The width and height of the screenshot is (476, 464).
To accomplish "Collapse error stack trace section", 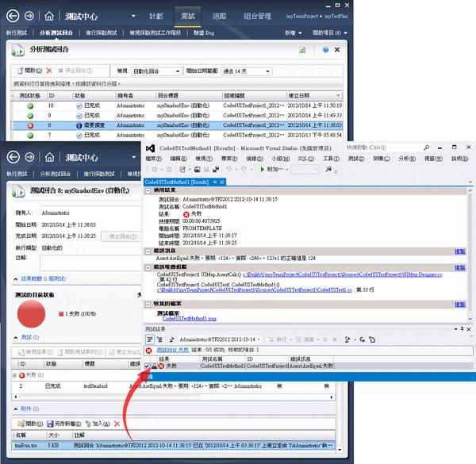I will 148,267.
